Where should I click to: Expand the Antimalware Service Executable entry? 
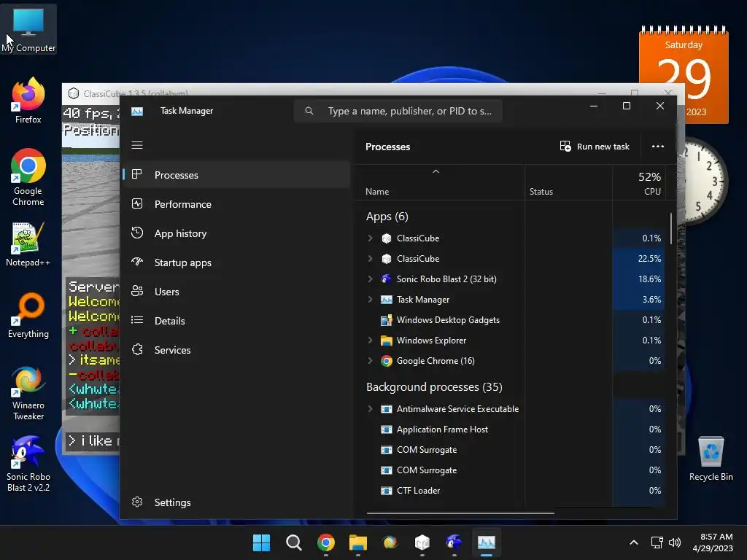[x=370, y=409]
